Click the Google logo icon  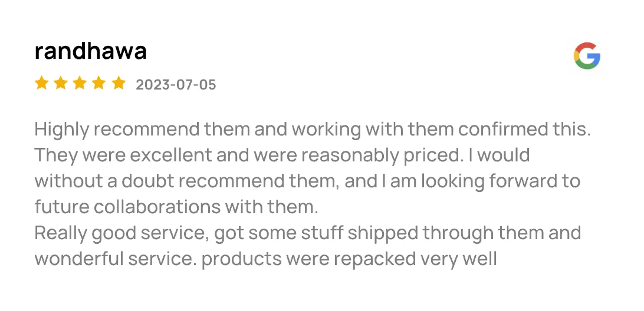(x=587, y=55)
